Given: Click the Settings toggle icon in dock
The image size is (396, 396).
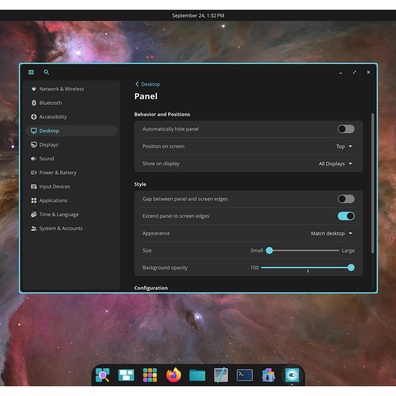Looking at the screenshot, I should [x=292, y=375].
